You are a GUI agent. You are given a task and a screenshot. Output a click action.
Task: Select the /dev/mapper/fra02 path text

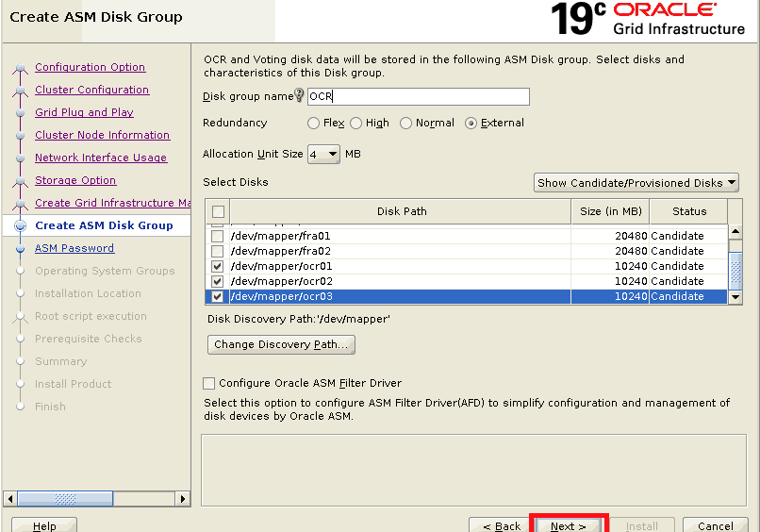tap(281, 251)
